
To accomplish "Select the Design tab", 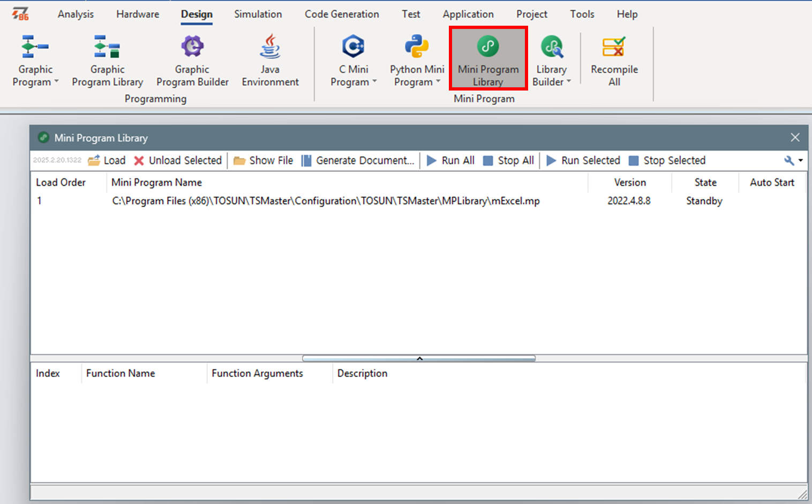I will click(x=197, y=14).
